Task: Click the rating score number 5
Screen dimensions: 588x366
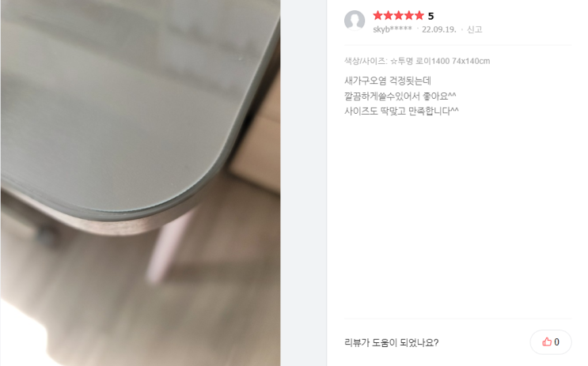Action: tap(431, 16)
